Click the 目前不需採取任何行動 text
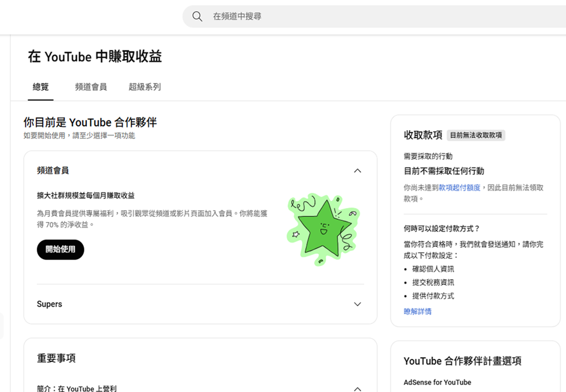 (443, 171)
